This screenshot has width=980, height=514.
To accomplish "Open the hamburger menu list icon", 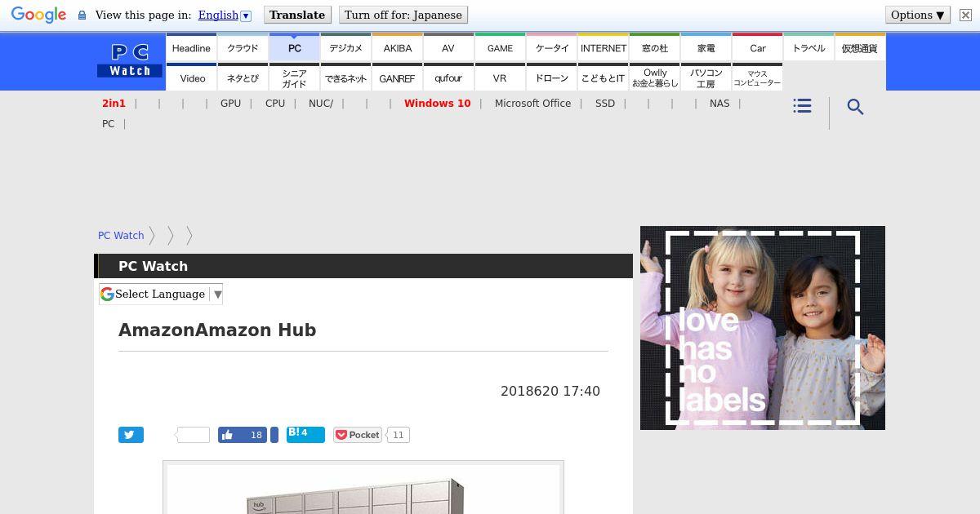I will [x=802, y=106].
